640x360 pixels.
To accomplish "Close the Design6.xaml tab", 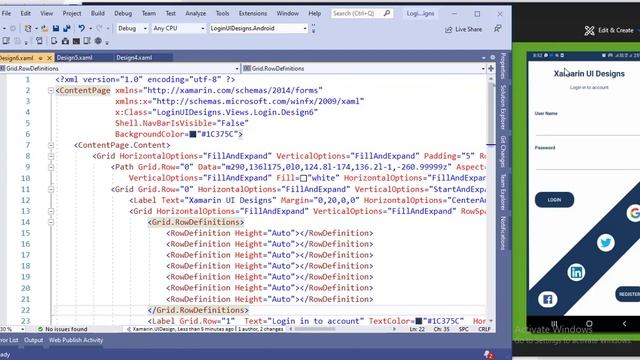I will pos(49,58).
